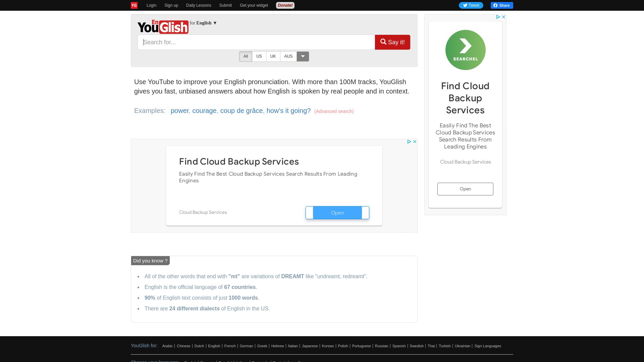
Task: Click the Donate! button
Action: click(285, 5)
